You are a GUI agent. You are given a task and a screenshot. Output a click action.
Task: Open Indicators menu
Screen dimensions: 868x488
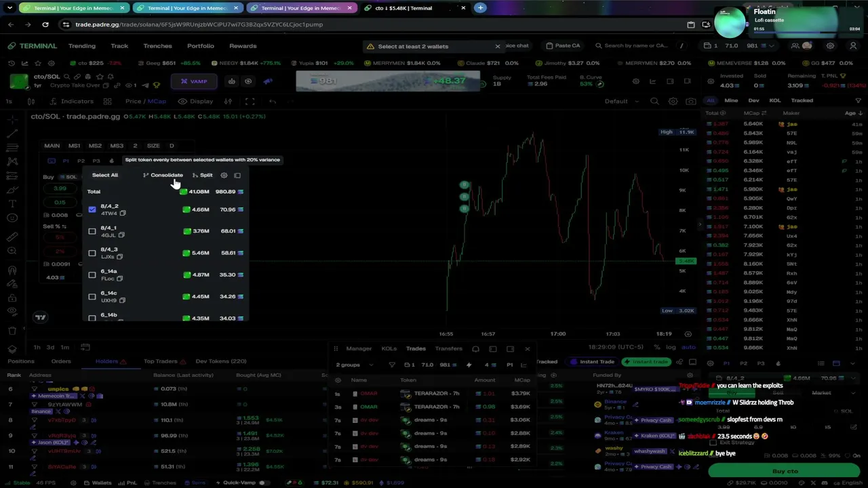tap(71, 101)
